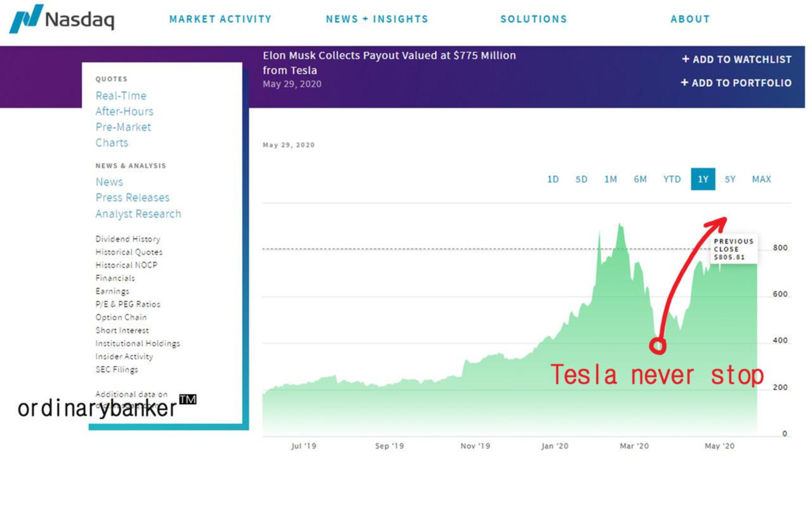Open P/E & PEG Ratios
Image resolution: width=812 pixels, height=517 pixels.
coord(128,304)
